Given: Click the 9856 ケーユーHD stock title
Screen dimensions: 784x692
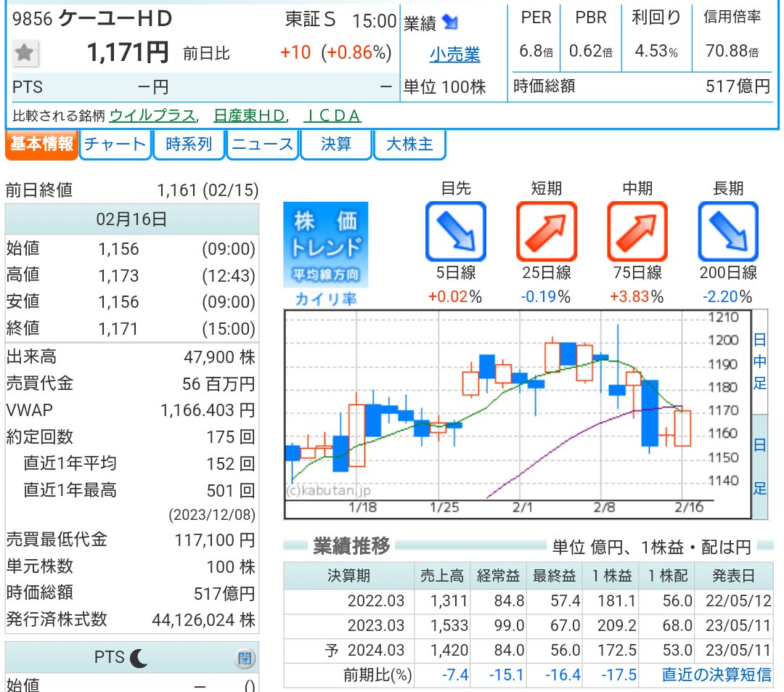Looking at the screenshot, I should coord(92,18).
